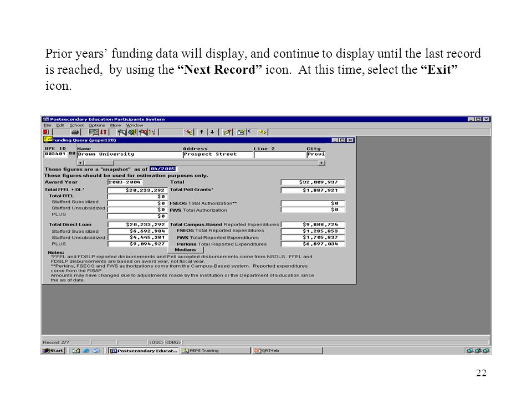
Task: Click the Enter Query binoculars icon
Action: pyautogui.click(x=121, y=132)
